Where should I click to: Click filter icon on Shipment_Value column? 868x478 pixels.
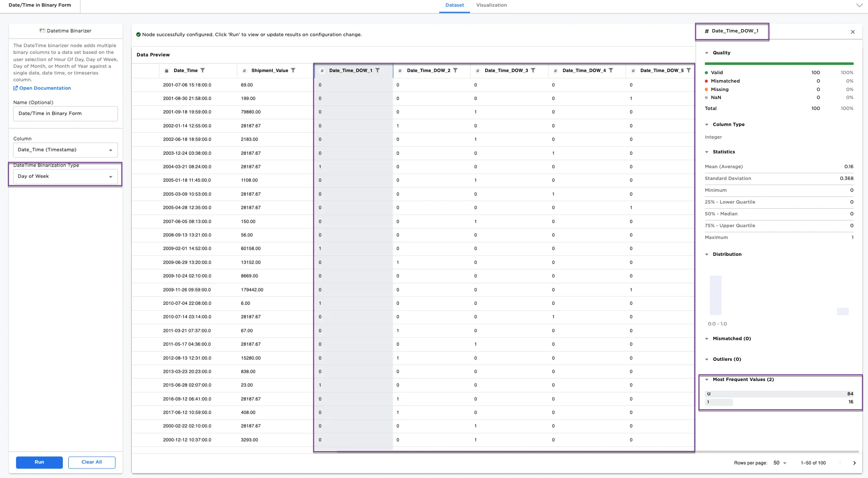pyautogui.click(x=293, y=70)
